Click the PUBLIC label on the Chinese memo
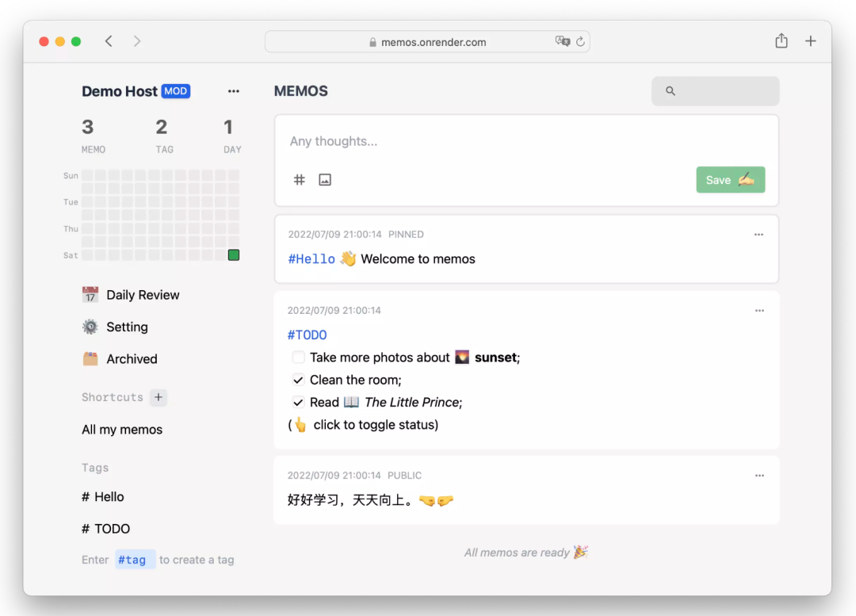Screen dimensions: 856x616 [x=404, y=476]
